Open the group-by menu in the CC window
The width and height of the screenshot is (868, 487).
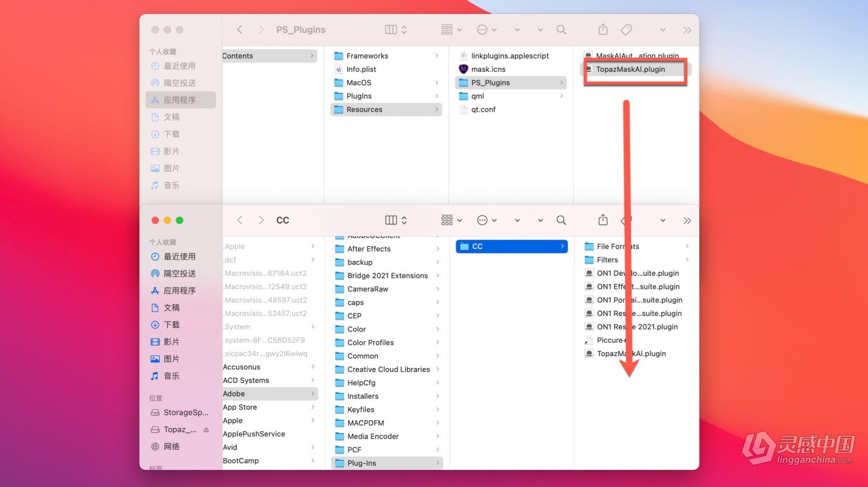click(451, 220)
